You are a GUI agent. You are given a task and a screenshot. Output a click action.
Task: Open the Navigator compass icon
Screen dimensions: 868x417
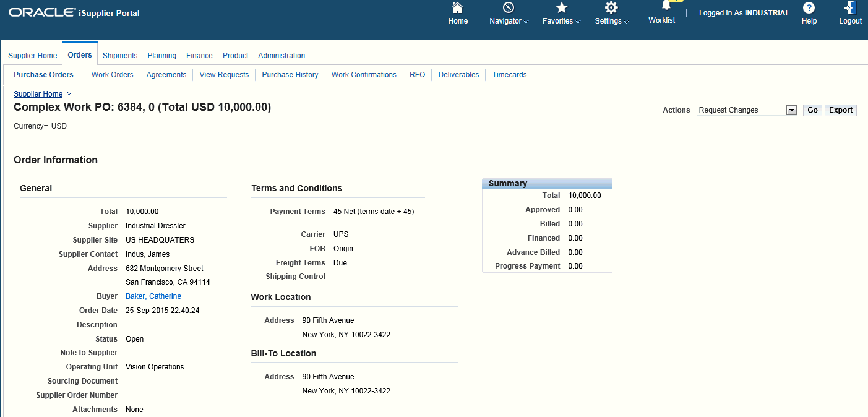pyautogui.click(x=509, y=7)
